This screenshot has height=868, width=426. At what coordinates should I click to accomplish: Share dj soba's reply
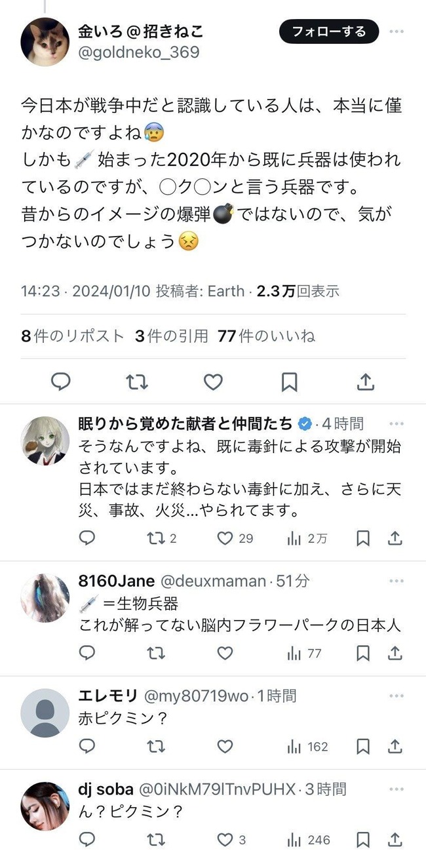coord(395,840)
